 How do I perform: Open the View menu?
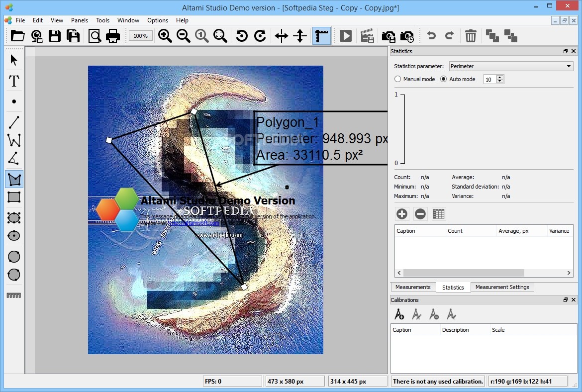(57, 20)
